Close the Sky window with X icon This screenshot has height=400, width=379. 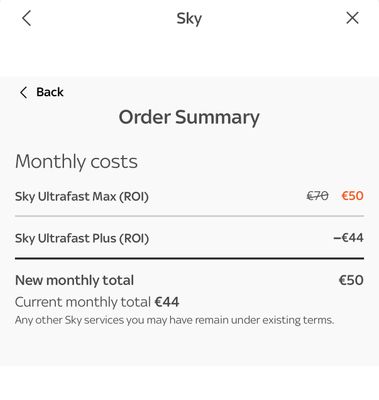[x=352, y=18]
